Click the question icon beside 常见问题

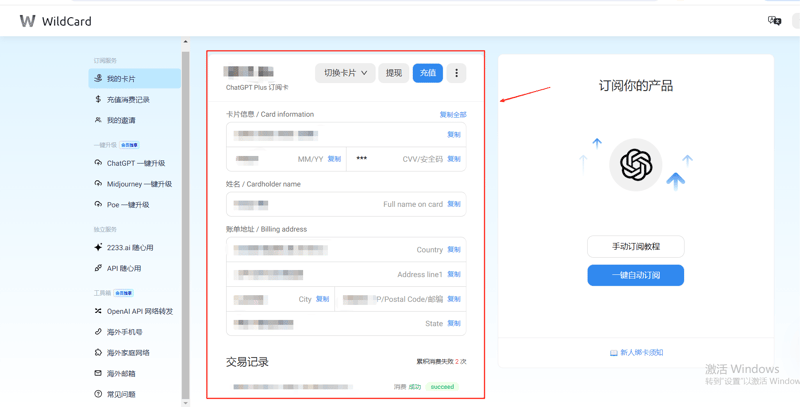[98, 394]
